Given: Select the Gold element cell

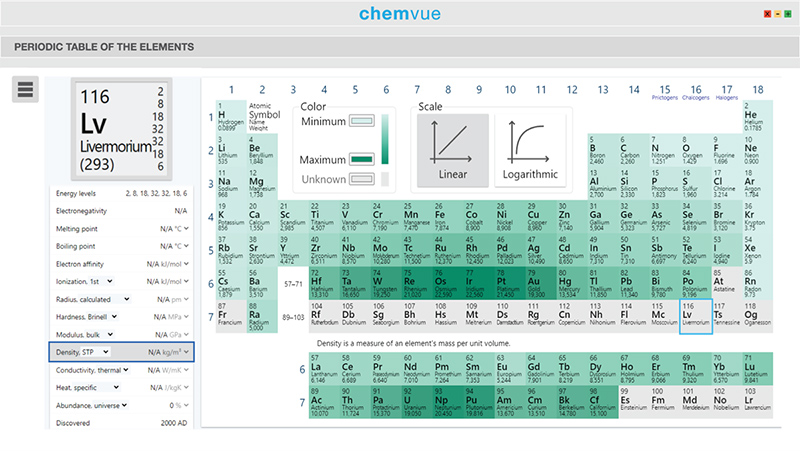Looking at the screenshot, I should (541, 284).
